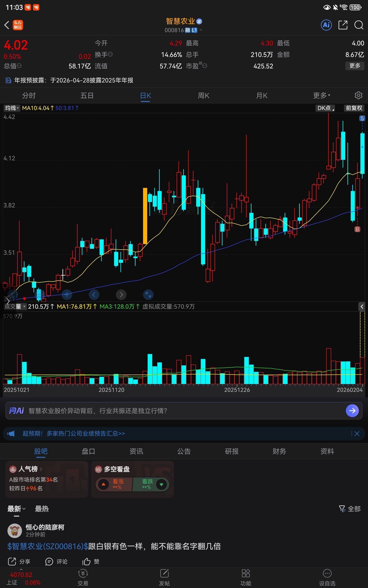Screen dimensions: 368x588
Task: Switch to 分时 chart tab
Action: click(29, 96)
